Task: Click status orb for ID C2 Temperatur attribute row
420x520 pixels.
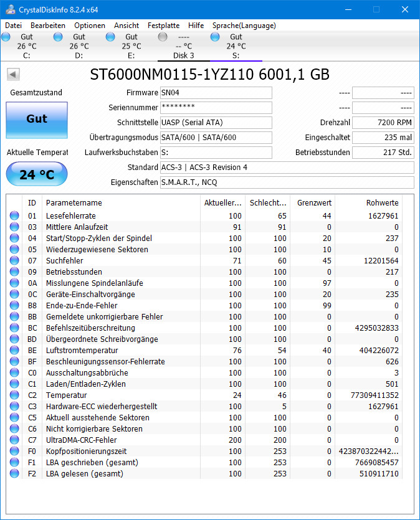Action: 14,395
